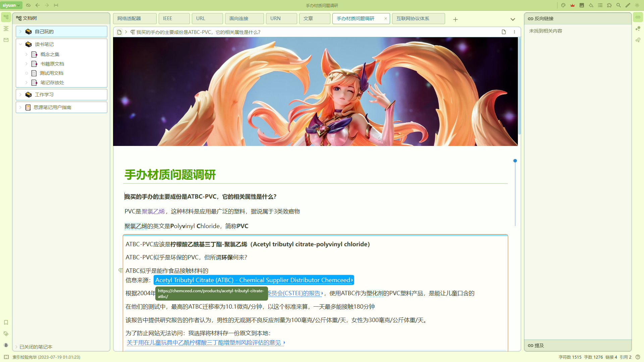644x362 pixels.
Task: Click the document icon in the breadcrumb
Action: click(119, 32)
